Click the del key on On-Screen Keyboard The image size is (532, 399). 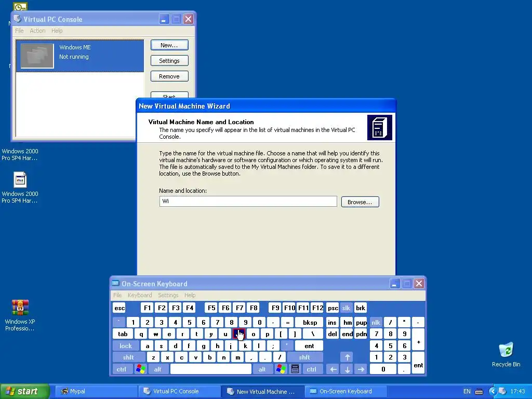point(332,334)
